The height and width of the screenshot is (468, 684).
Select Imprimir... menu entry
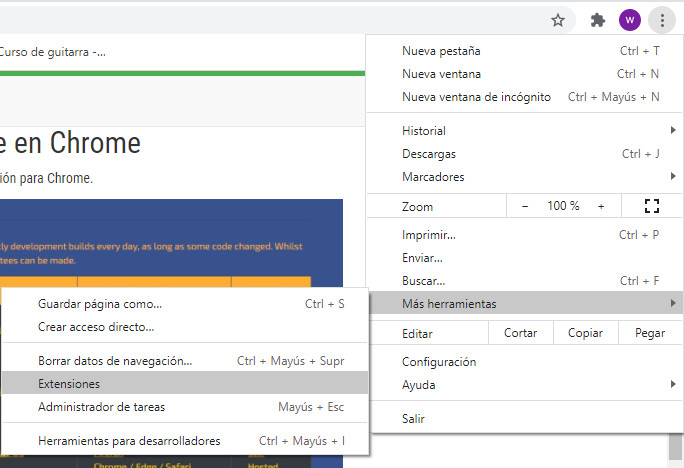[x=525, y=235]
